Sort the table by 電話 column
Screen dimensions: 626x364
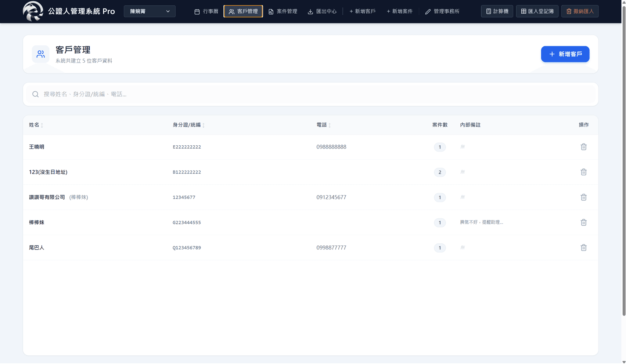point(324,125)
